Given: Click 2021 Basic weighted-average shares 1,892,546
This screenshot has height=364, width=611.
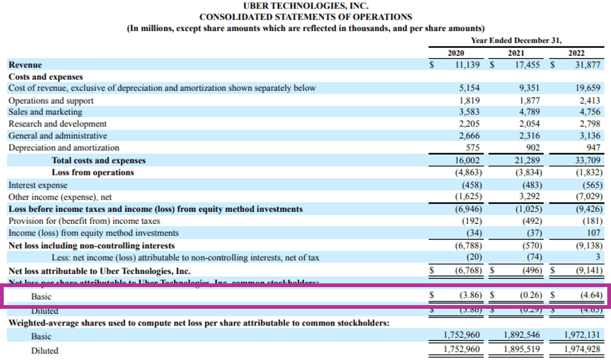Looking at the screenshot, I should coord(522,335).
